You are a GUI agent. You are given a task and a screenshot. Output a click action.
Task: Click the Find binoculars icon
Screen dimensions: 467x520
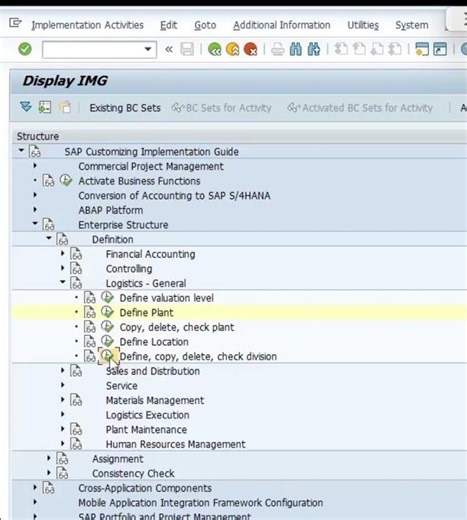tap(296, 49)
